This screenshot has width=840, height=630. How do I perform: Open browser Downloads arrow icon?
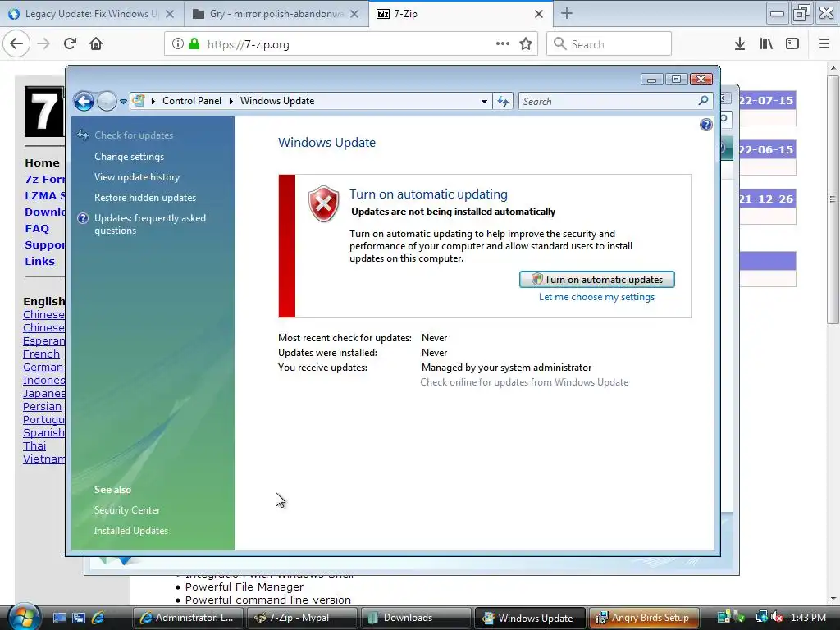(740, 44)
